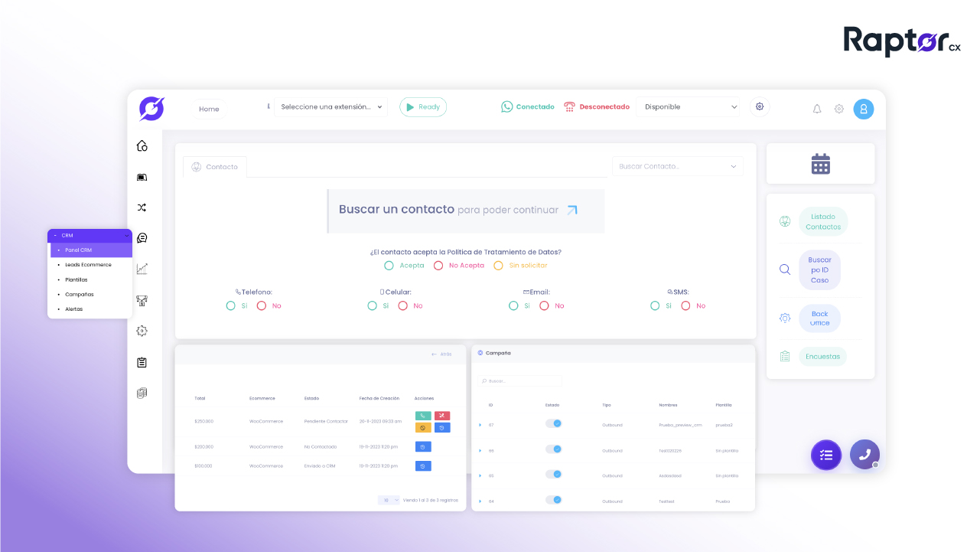Screen dimensions: 980x552
Task: Select the No Acepta radio option
Action: point(438,266)
